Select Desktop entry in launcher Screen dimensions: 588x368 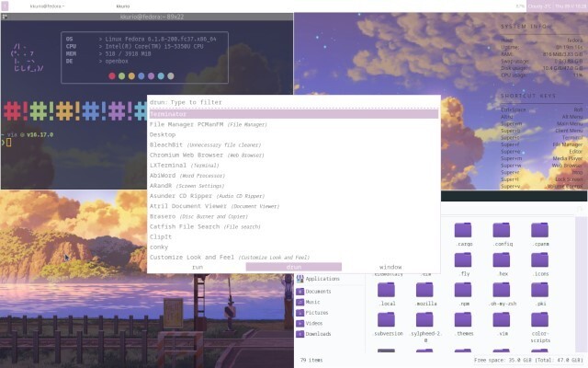point(294,134)
